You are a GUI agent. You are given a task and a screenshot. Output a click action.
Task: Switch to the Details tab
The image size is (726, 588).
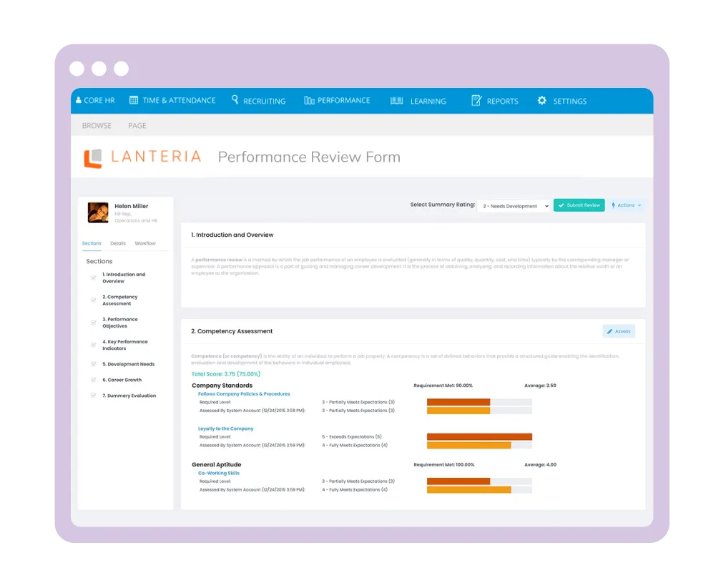click(x=118, y=243)
